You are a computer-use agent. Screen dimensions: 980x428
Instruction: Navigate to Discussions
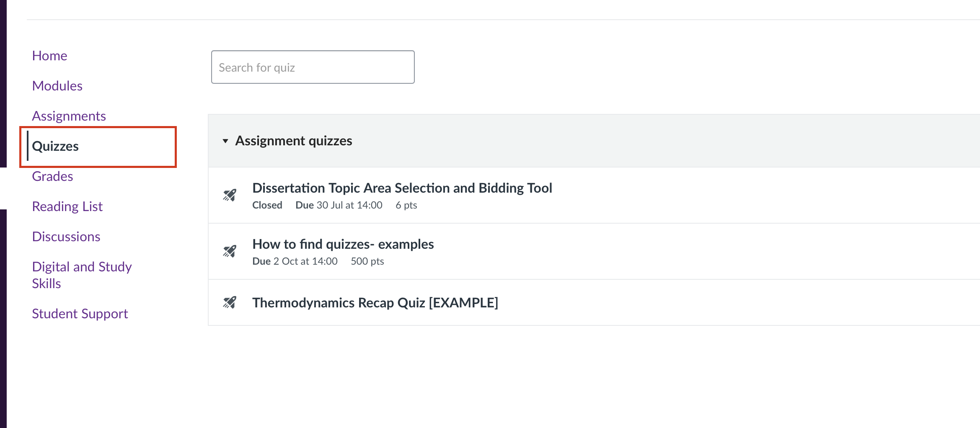coord(66,237)
